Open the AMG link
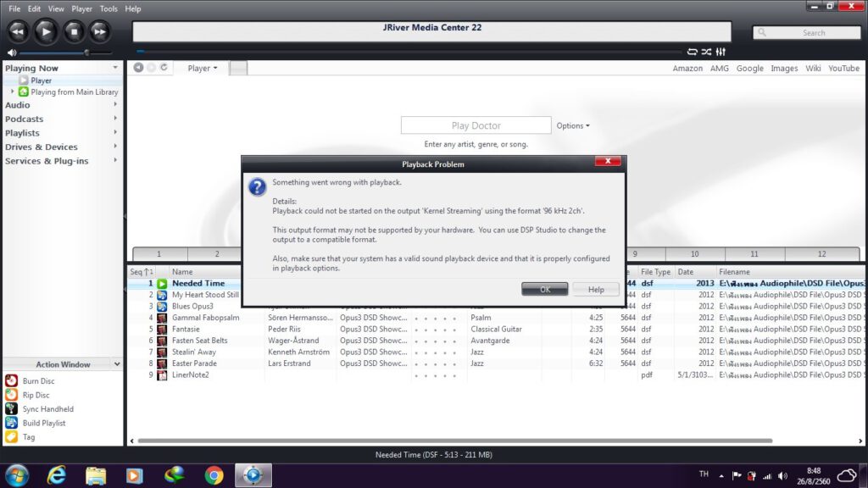This screenshot has height=488, width=868. (720, 68)
